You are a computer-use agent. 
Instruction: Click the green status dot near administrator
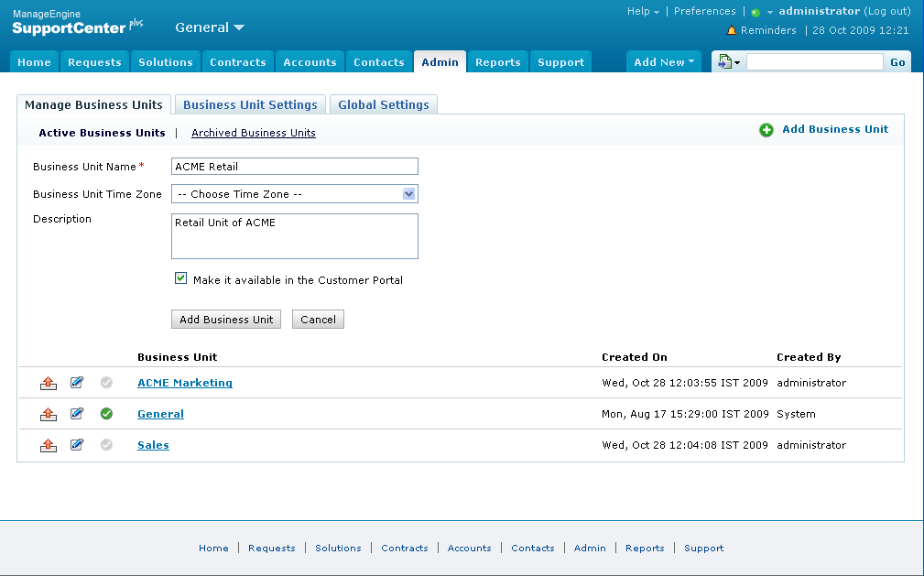(x=756, y=13)
